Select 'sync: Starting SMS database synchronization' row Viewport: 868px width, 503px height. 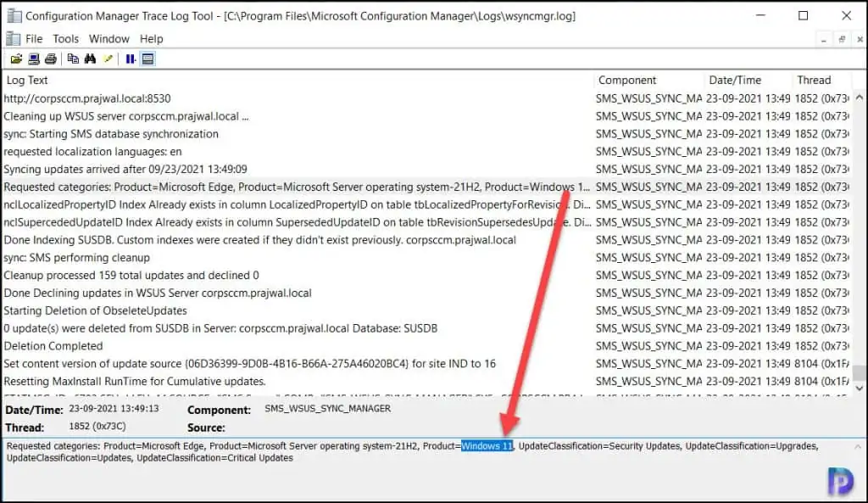pyautogui.click(x=426, y=134)
